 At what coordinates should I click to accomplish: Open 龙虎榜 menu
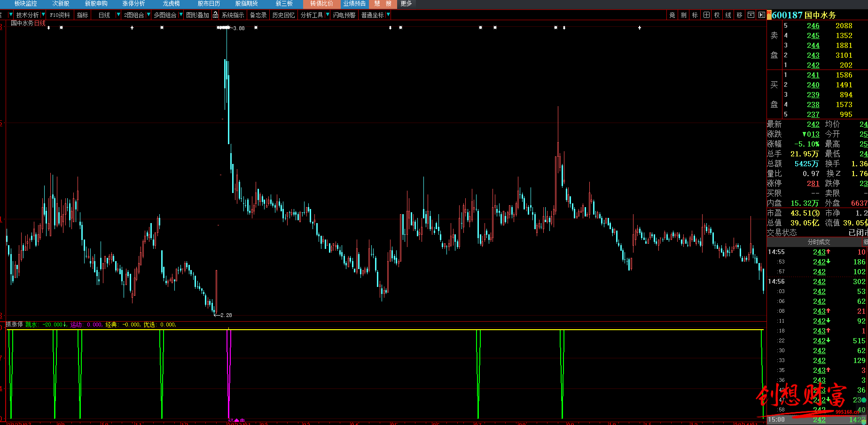(171, 4)
